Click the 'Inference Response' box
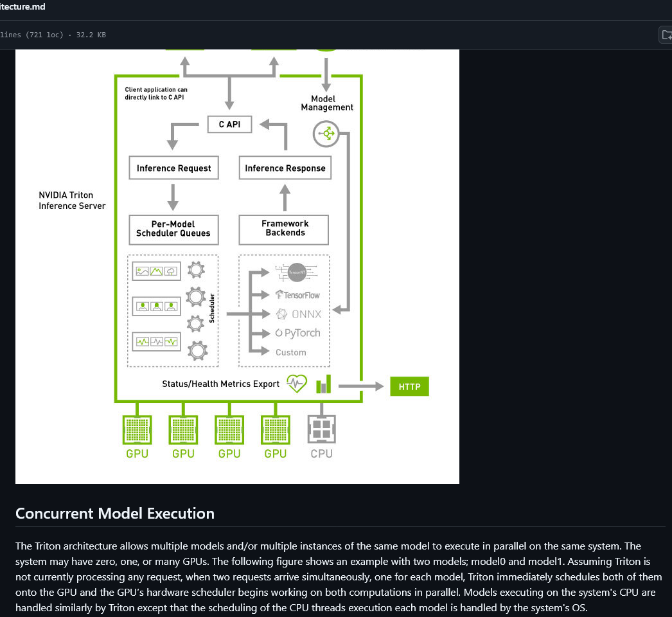Viewport: 672px width, 617px height. [x=285, y=168]
